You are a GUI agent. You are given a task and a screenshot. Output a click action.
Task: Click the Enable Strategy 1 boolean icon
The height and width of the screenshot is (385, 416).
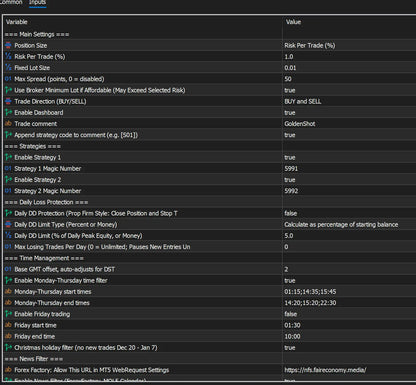pyautogui.click(x=8, y=157)
